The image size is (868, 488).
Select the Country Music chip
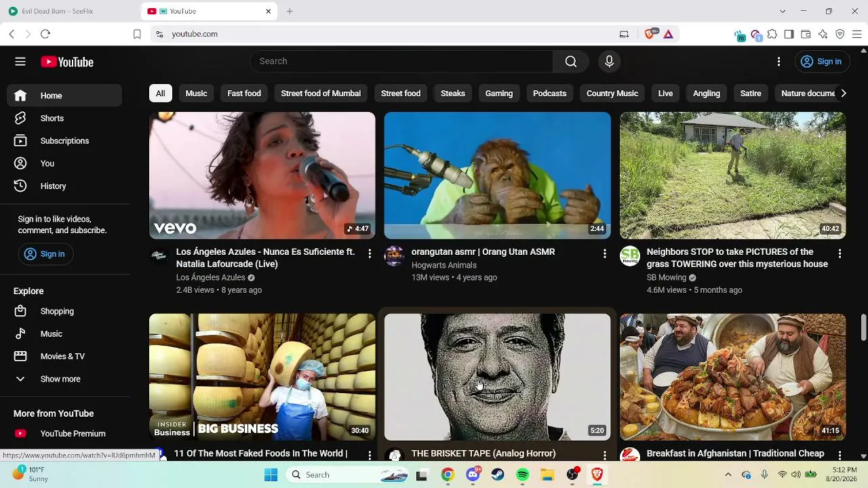[612, 94]
